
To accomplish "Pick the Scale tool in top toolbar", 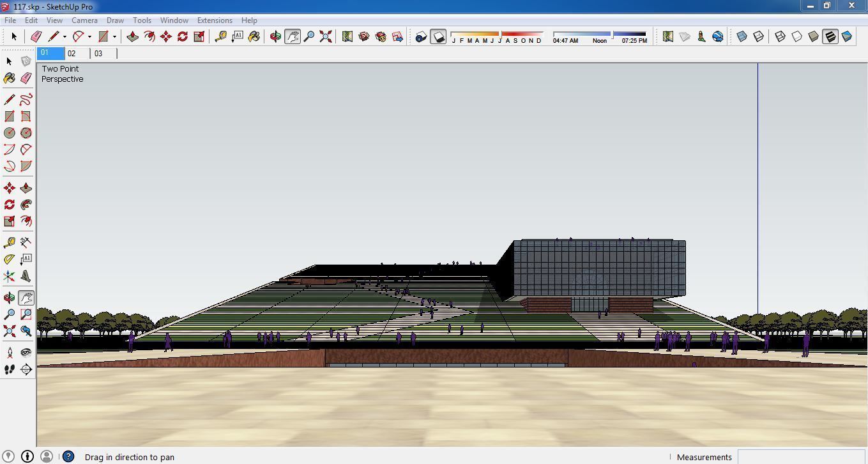I will [199, 36].
